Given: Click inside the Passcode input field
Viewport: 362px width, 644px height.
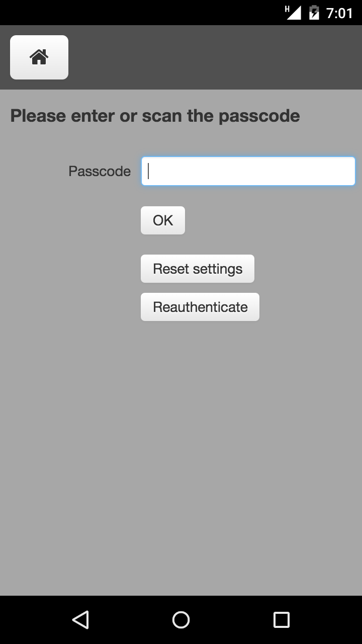Looking at the screenshot, I should pyautogui.click(x=248, y=171).
